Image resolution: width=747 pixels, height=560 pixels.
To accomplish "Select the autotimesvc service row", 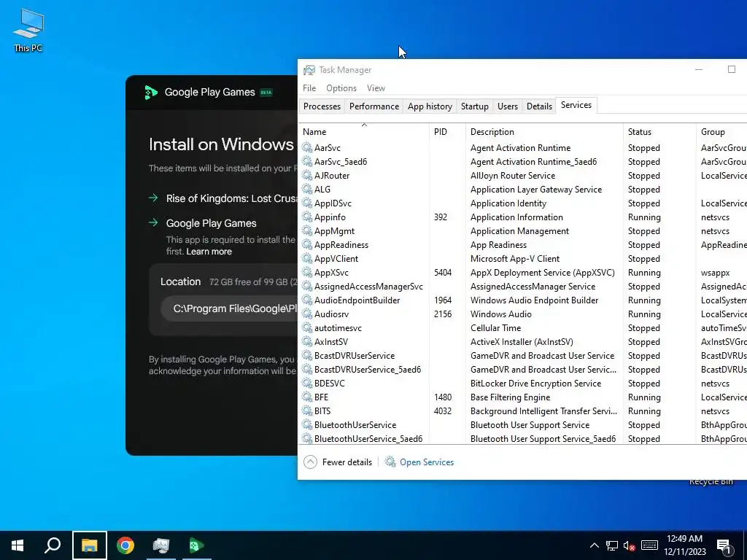I will (522, 327).
